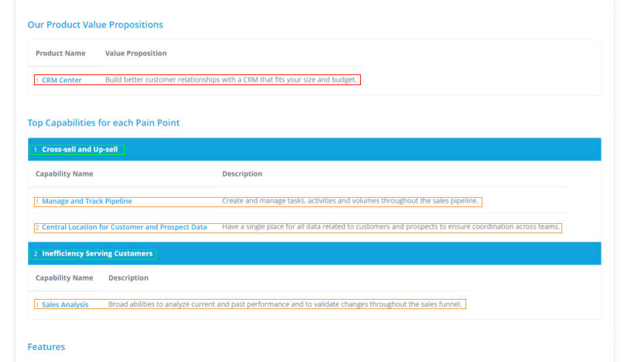Click Description header under Cross-sell and Up-sell
Screen dimensions: 644x362
(x=242, y=174)
